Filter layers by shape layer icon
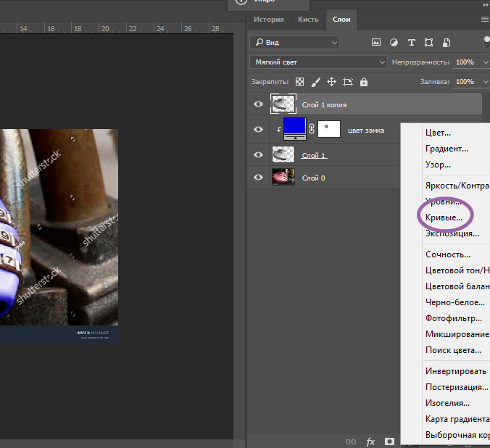The width and height of the screenshot is (490, 448). (x=429, y=43)
